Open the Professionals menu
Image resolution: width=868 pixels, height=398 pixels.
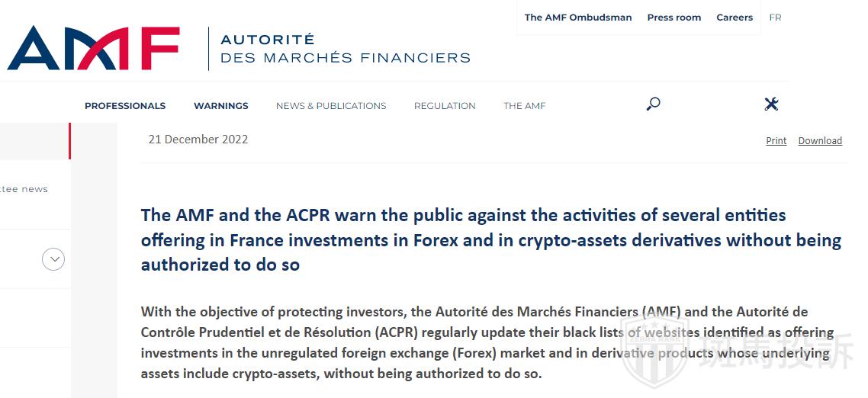coord(125,106)
